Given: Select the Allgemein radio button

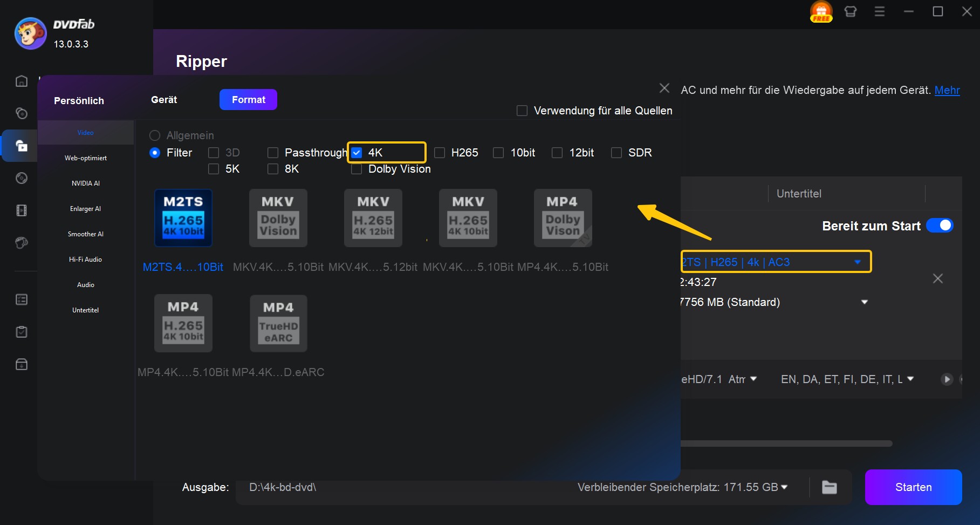Looking at the screenshot, I should click(x=155, y=135).
